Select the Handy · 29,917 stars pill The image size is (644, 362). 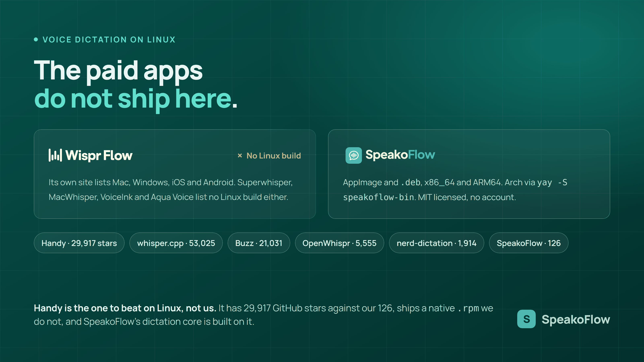tap(79, 243)
